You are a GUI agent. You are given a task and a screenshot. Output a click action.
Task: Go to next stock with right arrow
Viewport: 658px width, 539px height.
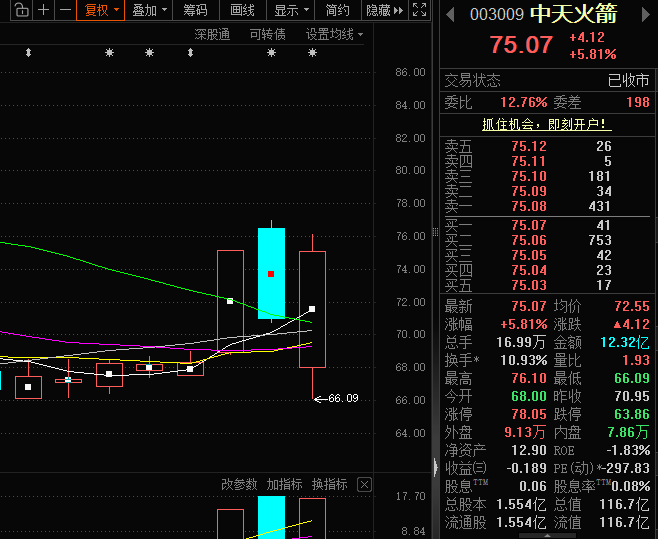click(x=645, y=15)
